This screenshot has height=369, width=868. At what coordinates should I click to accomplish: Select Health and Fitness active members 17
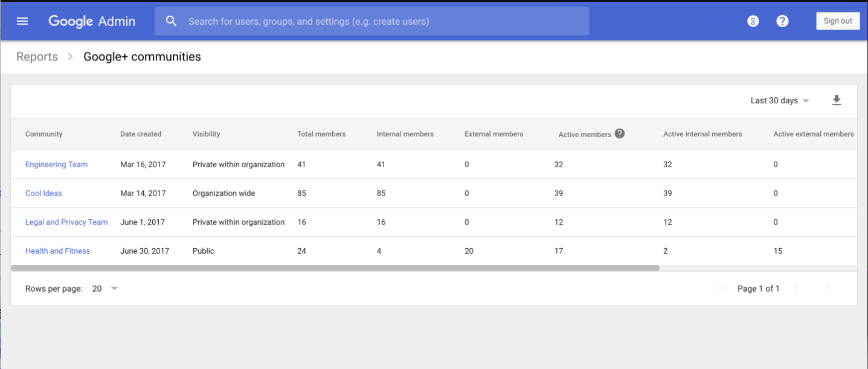click(x=559, y=251)
